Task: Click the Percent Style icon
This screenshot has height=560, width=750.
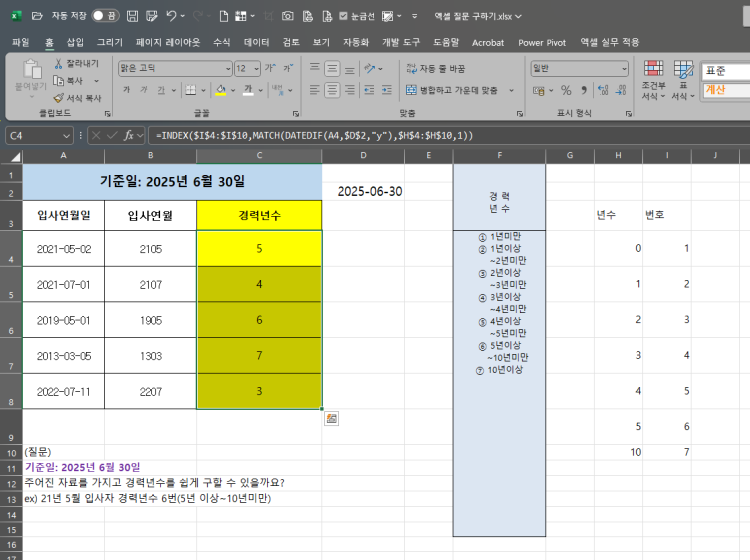Action: pos(566,90)
